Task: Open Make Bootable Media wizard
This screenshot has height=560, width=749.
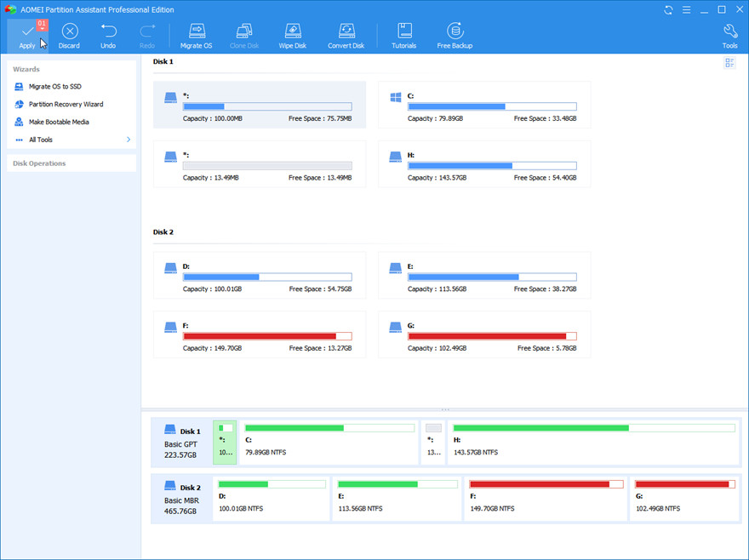Action: click(59, 122)
